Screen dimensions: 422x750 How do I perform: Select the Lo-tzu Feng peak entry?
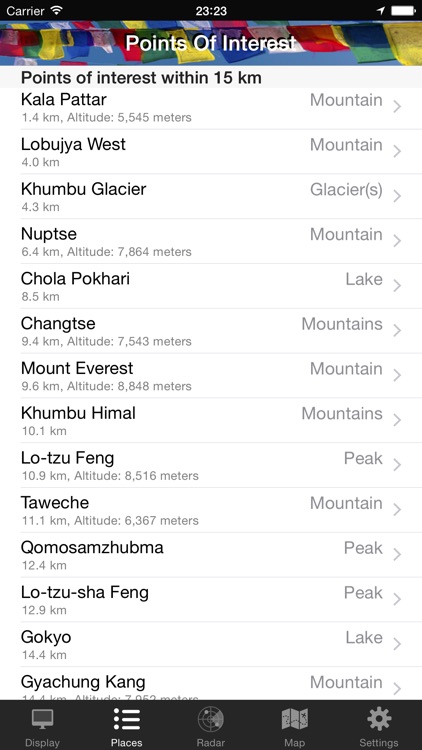point(211,466)
